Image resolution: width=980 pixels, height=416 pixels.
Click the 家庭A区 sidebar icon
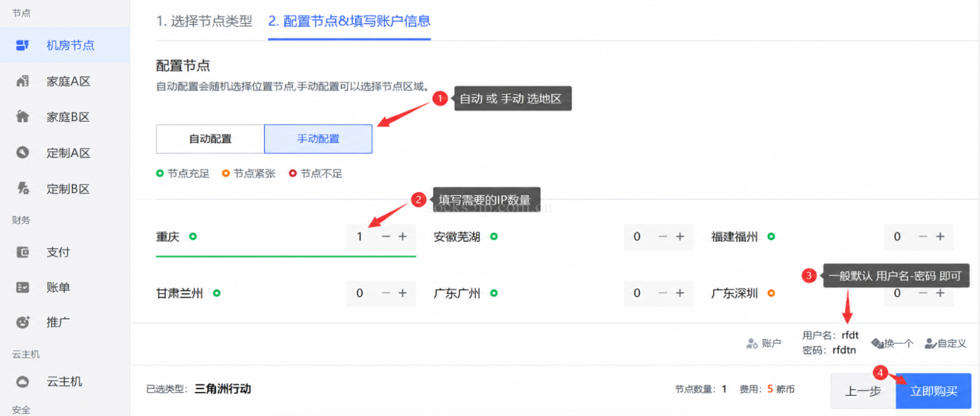click(x=23, y=81)
